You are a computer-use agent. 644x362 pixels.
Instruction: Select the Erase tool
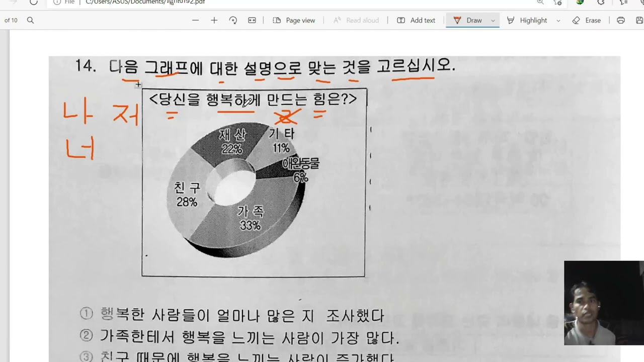point(587,20)
